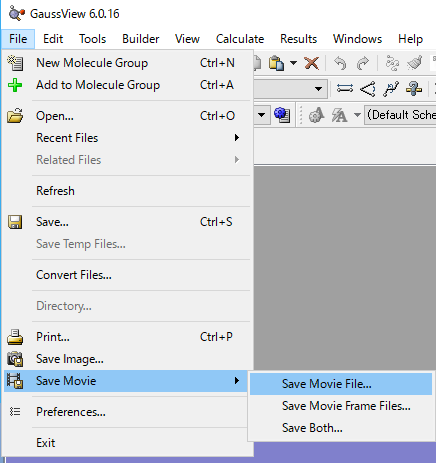436x463 pixels.
Task: Choose Save Both... submenu entry
Action: click(341, 428)
